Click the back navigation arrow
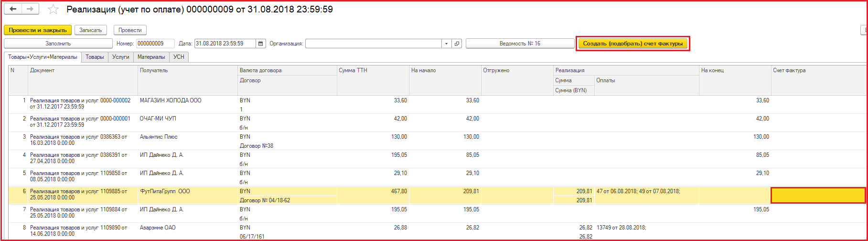The width and height of the screenshot is (868, 241). click(13, 10)
